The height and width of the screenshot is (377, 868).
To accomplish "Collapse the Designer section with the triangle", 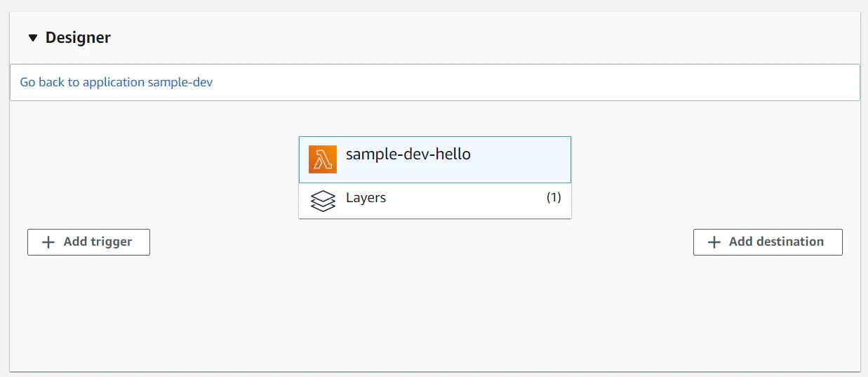I will click(32, 38).
